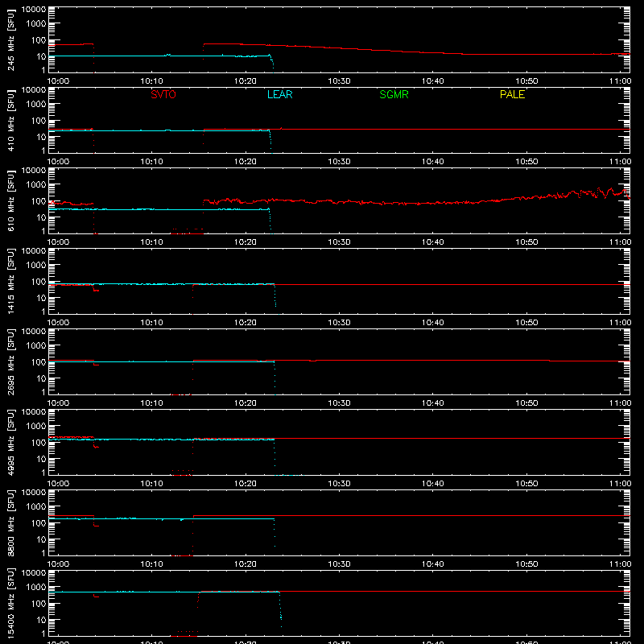Click the red SVTO legend label
Viewport: 644px width, 644px height.
pos(163,94)
